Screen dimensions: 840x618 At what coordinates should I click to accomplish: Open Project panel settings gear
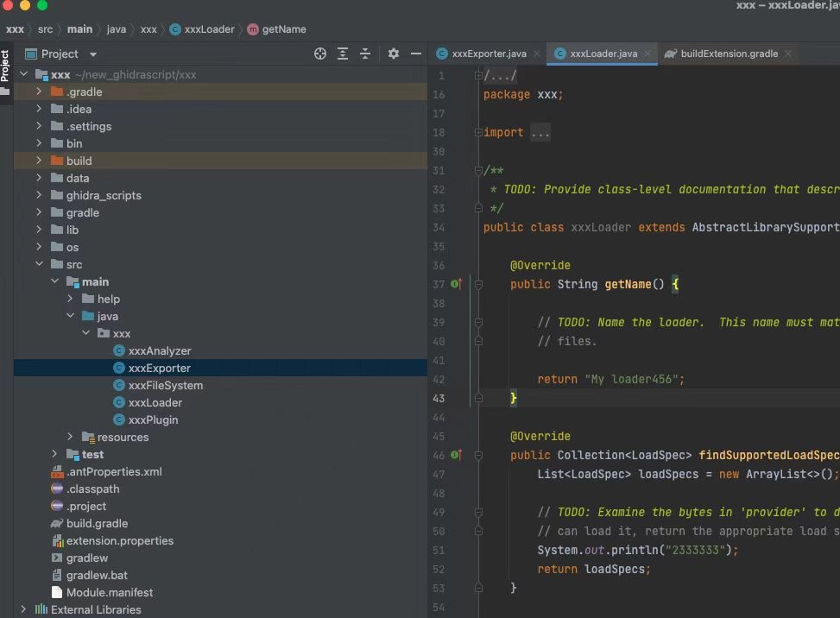tap(394, 54)
